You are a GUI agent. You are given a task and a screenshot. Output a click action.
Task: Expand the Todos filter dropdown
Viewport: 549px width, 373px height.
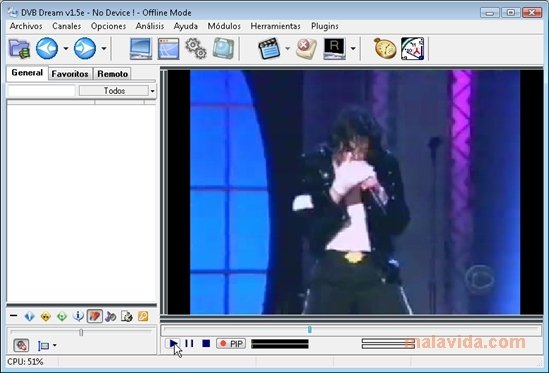[152, 91]
